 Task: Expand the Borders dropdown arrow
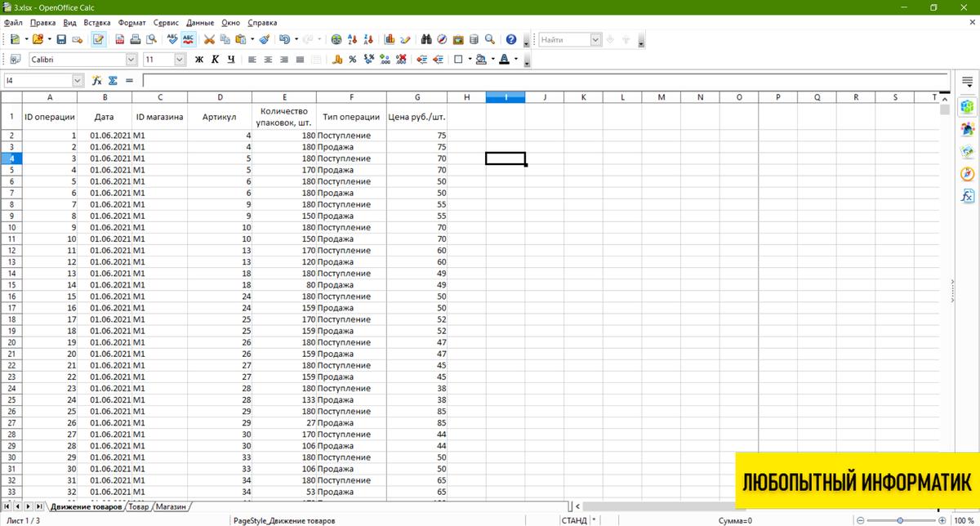pos(469,60)
